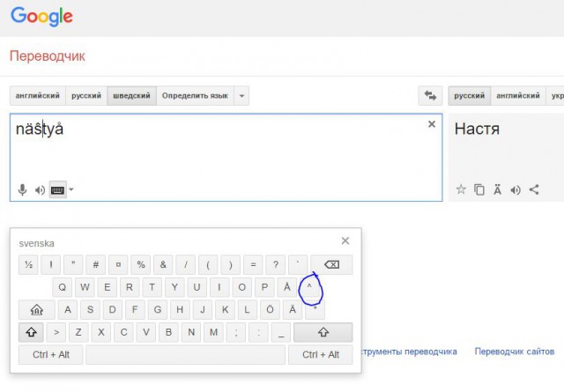Viewport: 564px width, 392px height.
Task: Tap the & key
Action: (x=163, y=264)
